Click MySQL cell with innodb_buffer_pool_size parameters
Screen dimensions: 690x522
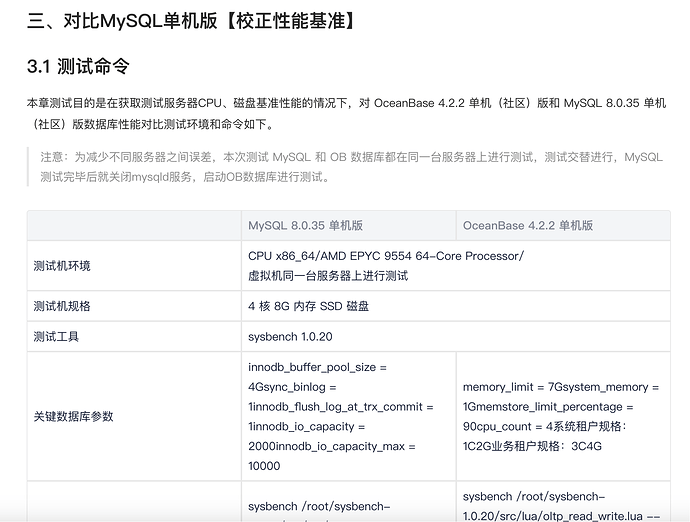click(349, 416)
